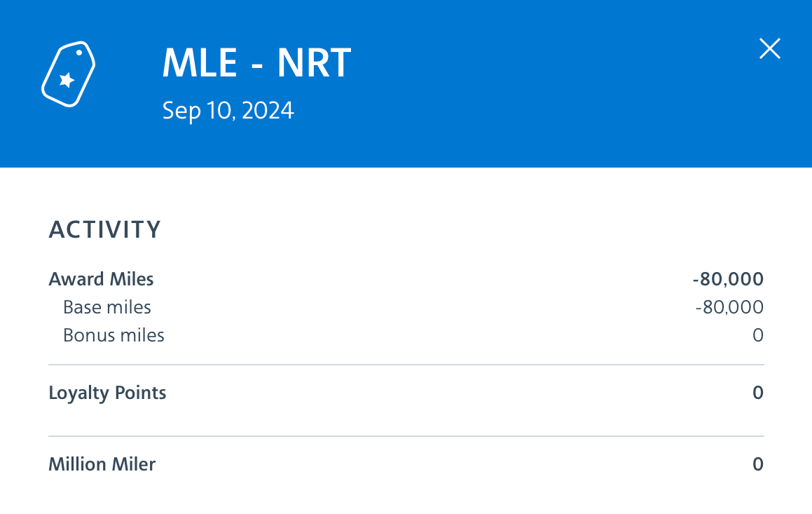Select the Base miles line item
The width and height of the screenshot is (812, 514).
tap(107, 306)
